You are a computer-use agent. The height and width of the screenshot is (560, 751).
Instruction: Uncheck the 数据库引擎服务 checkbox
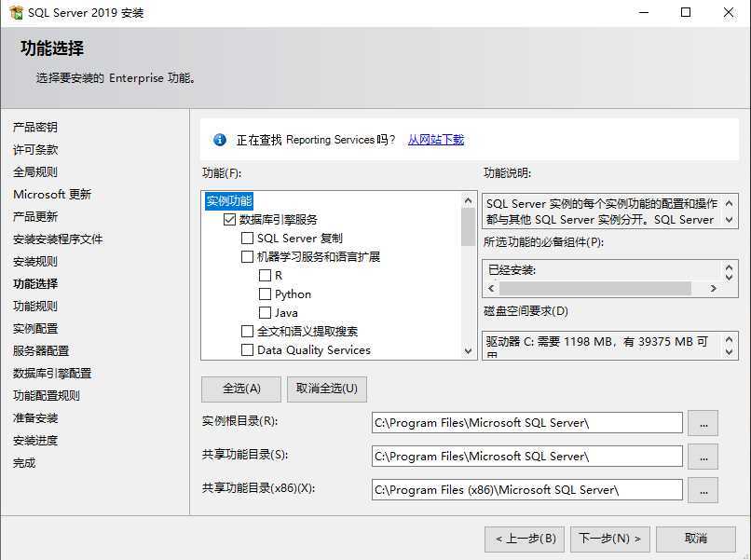click(x=229, y=219)
